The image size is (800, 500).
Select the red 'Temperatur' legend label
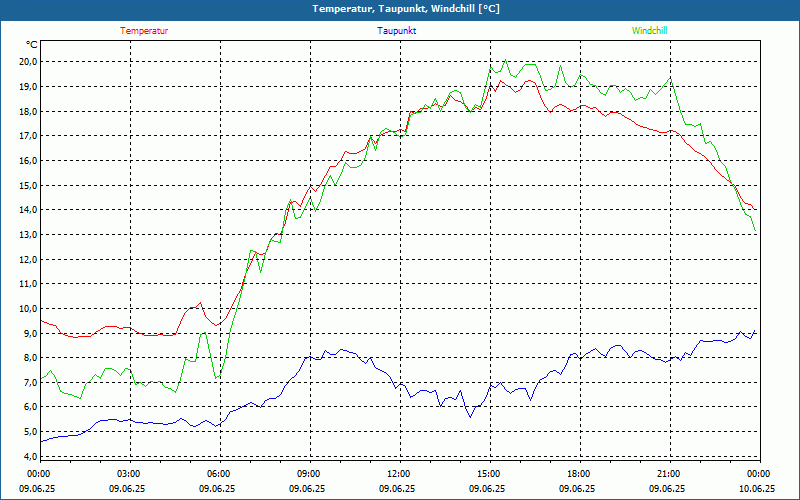tap(144, 31)
